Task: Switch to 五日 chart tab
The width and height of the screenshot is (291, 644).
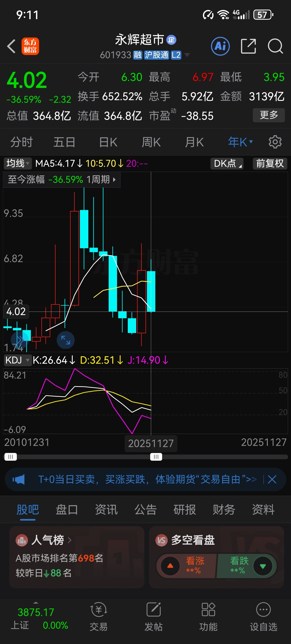Action: click(x=64, y=142)
